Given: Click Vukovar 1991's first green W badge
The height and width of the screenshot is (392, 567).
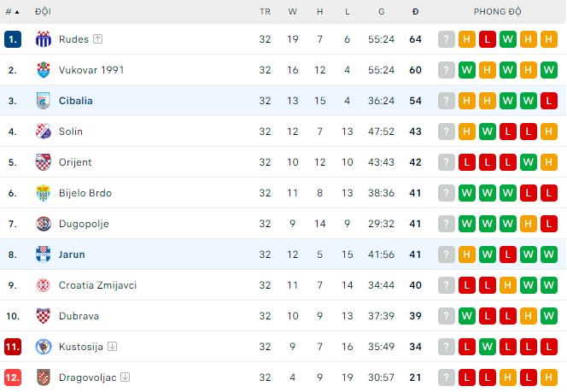Looking at the screenshot, I should point(467,70).
